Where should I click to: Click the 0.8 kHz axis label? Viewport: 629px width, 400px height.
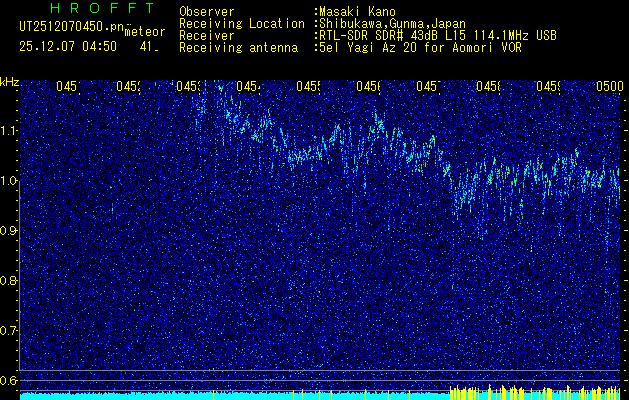[x=10, y=281]
